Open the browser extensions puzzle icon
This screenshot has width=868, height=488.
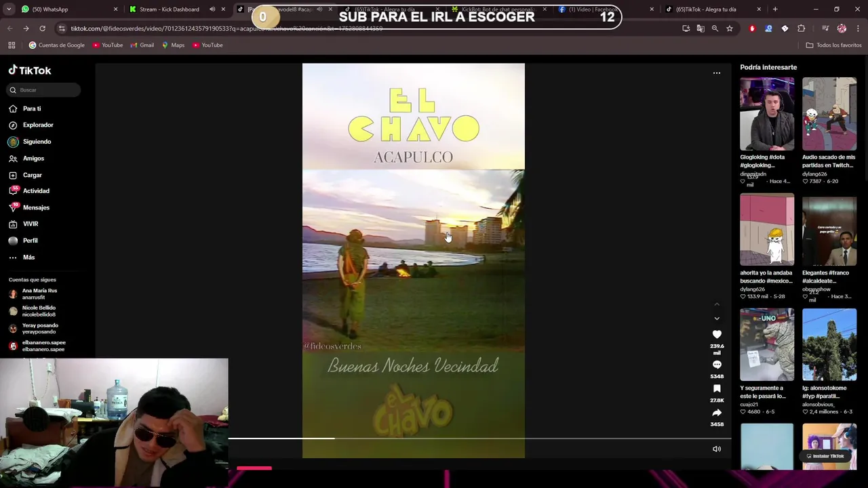(801, 28)
